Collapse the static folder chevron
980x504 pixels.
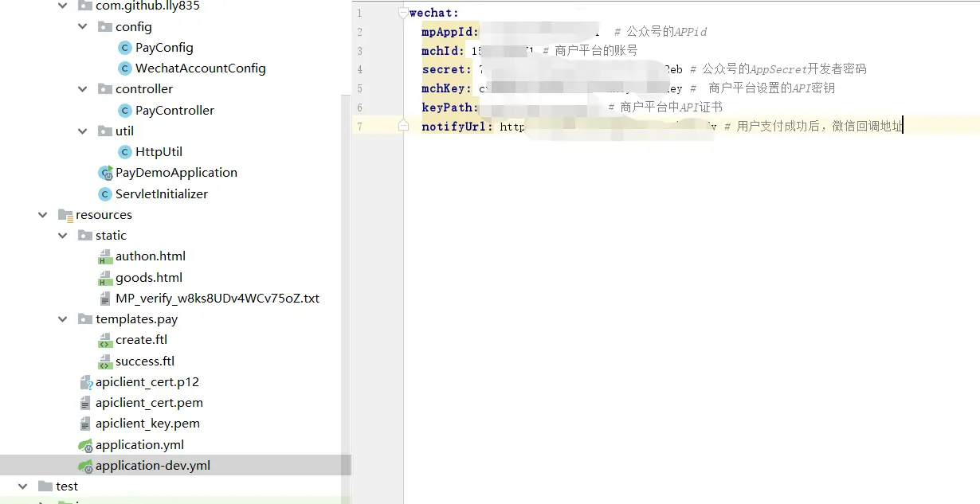pyautogui.click(x=63, y=235)
